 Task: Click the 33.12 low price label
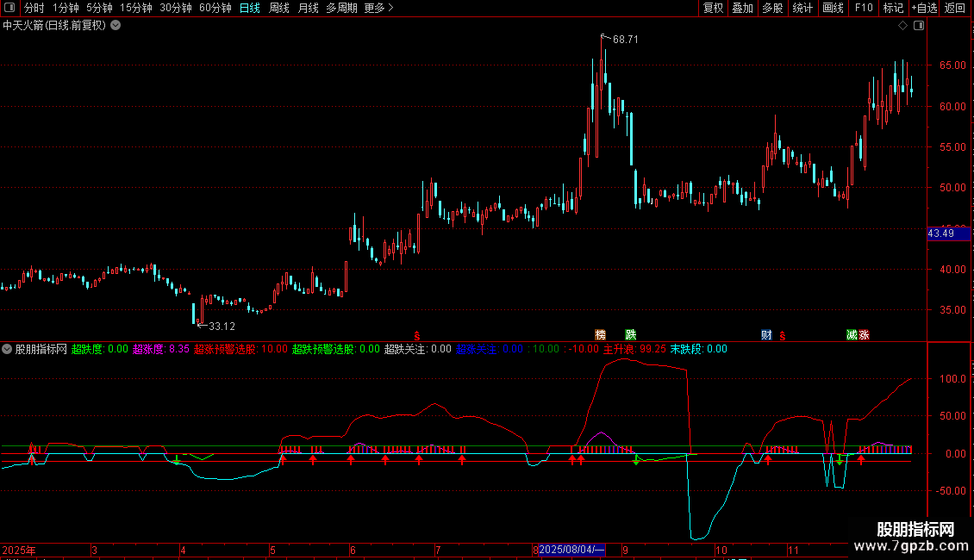click(222, 326)
